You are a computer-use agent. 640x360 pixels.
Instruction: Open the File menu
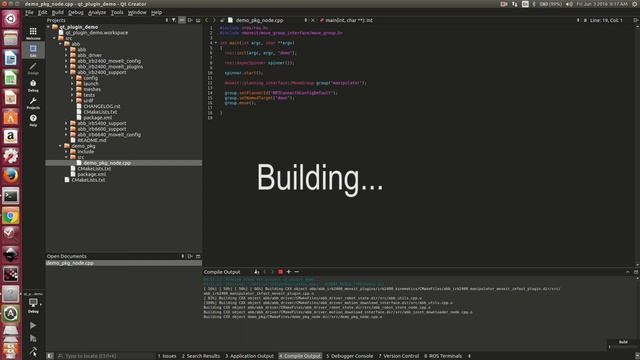pos(29,13)
